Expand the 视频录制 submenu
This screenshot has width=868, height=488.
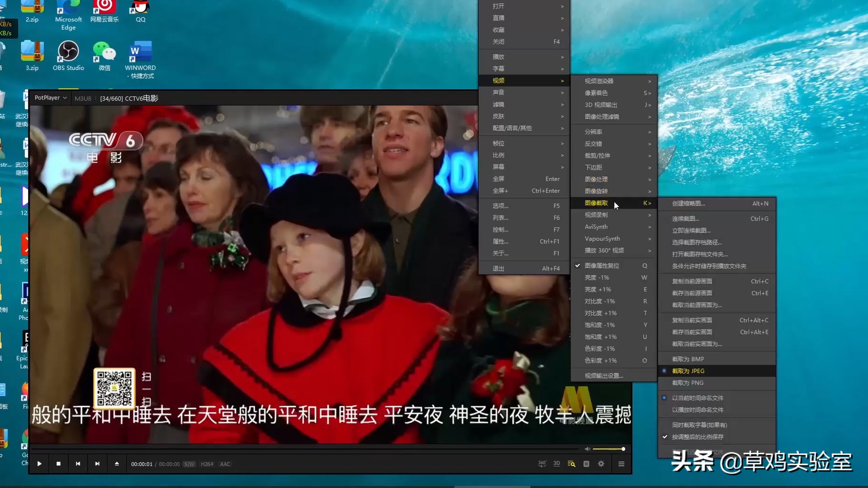pyautogui.click(x=614, y=215)
